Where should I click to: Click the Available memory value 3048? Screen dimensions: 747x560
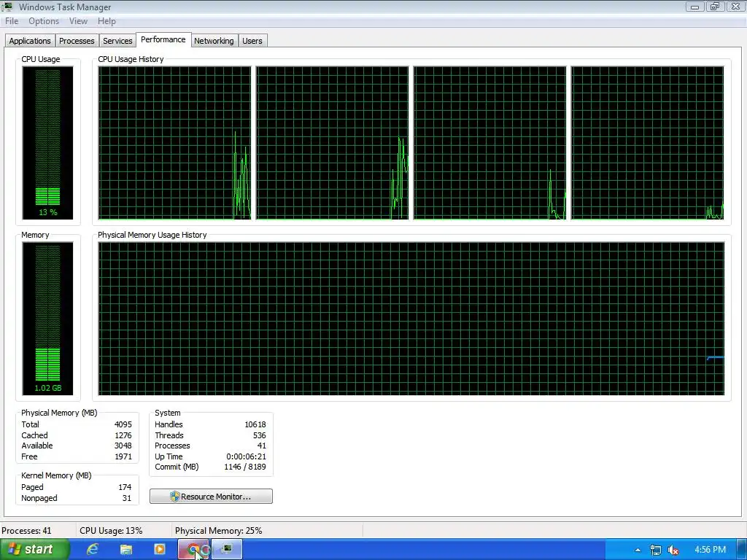pos(123,446)
